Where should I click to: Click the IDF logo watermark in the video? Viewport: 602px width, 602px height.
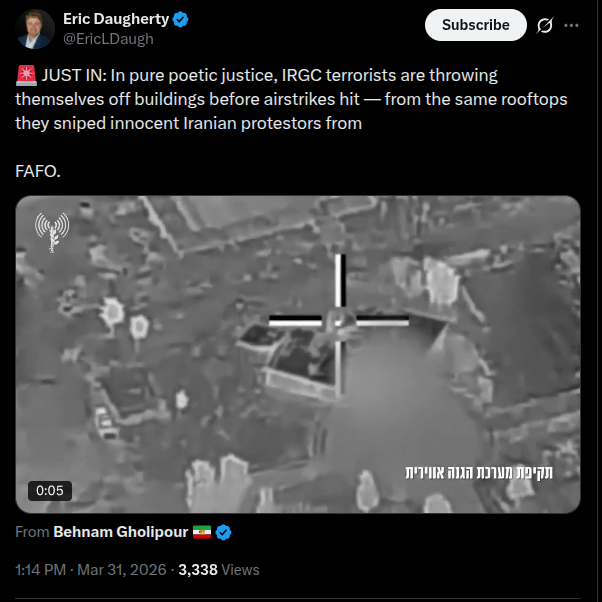pos(52,232)
